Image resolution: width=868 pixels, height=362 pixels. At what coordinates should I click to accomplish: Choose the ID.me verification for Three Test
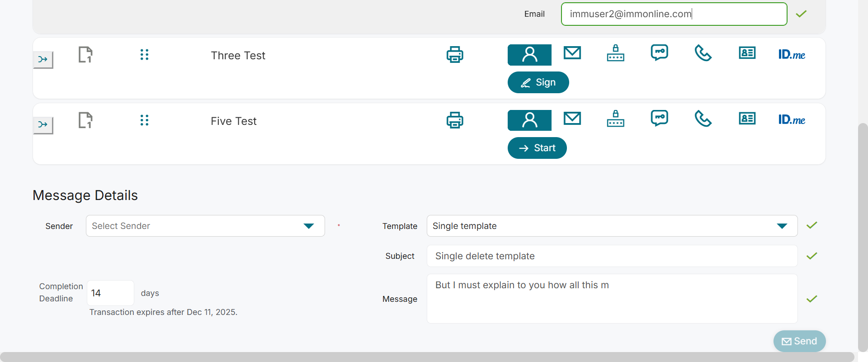click(x=792, y=55)
